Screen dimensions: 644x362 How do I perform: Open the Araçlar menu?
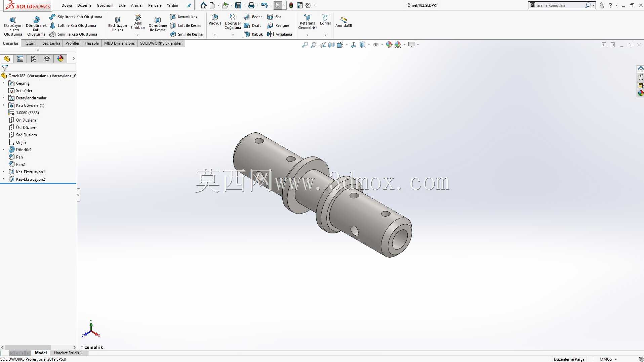137,5
